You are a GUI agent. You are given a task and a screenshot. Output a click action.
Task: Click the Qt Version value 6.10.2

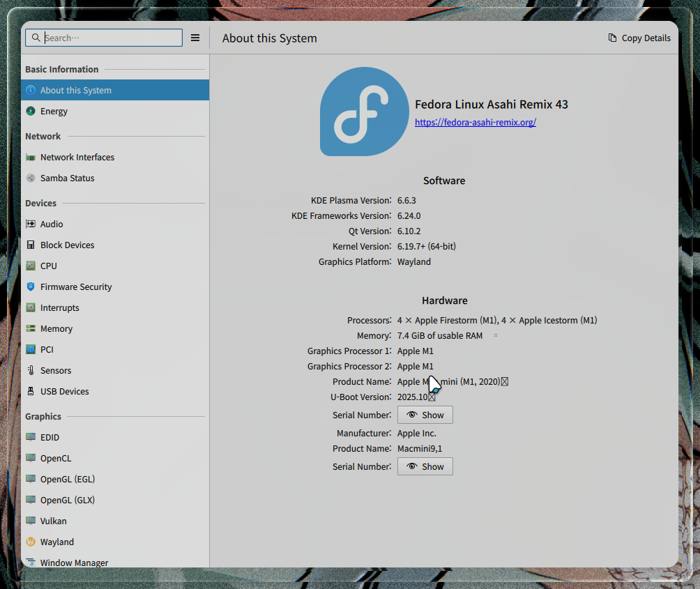[x=409, y=231]
